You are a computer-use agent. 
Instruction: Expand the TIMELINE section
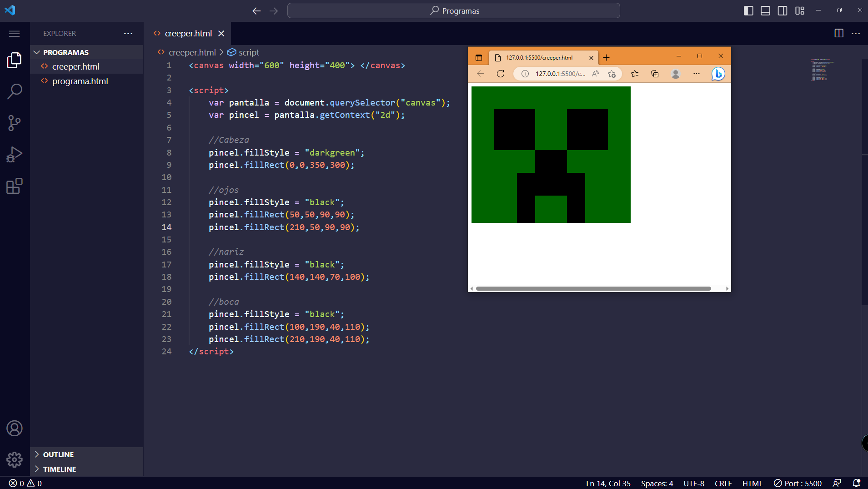click(x=86, y=469)
